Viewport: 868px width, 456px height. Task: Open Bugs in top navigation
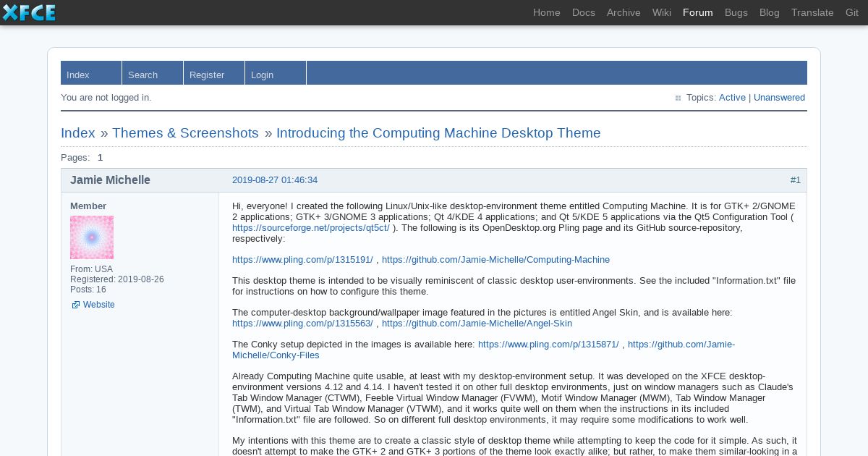click(x=736, y=12)
